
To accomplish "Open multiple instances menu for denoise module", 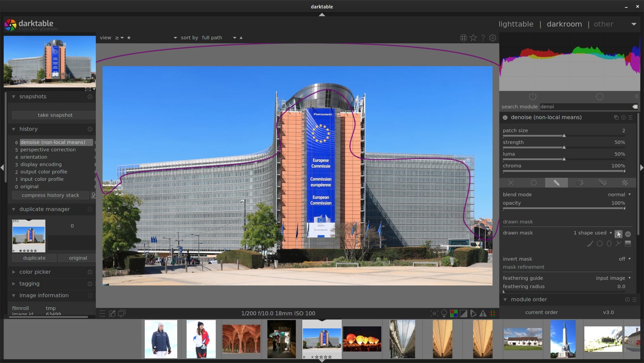I will click(x=616, y=118).
